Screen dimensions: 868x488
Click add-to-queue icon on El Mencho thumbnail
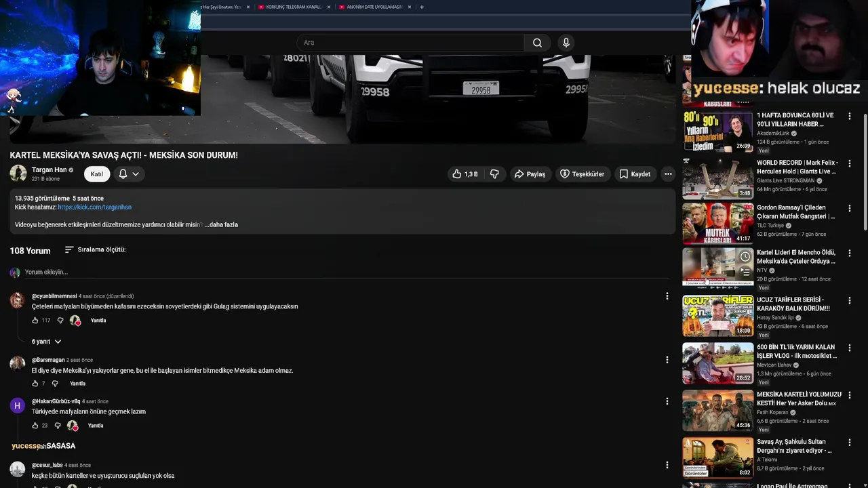point(745,272)
